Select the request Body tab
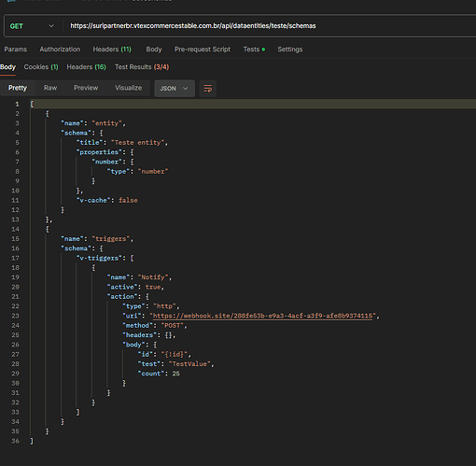The image size is (476, 466). pos(154,49)
